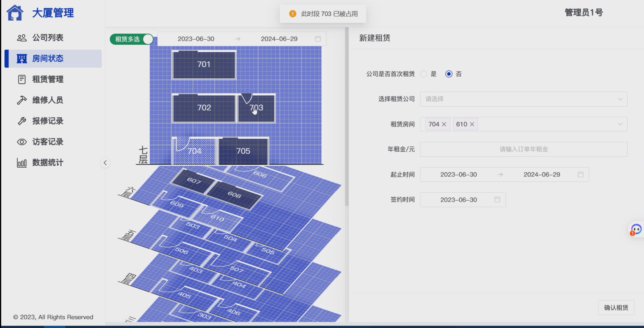Select 是 for first-time rental
This screenshot has width=644, height=328.
pyautogui.click(x=424, y=74)
